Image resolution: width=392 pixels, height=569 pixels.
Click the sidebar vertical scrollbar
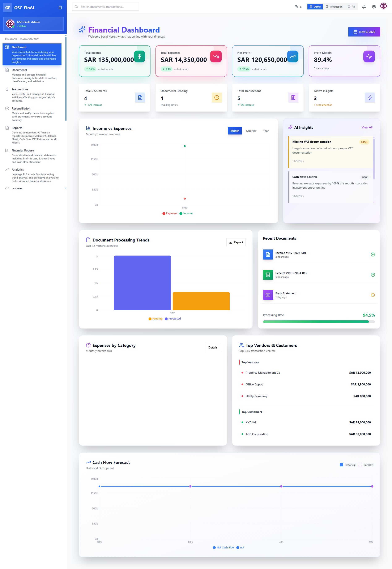click(66, 79)
